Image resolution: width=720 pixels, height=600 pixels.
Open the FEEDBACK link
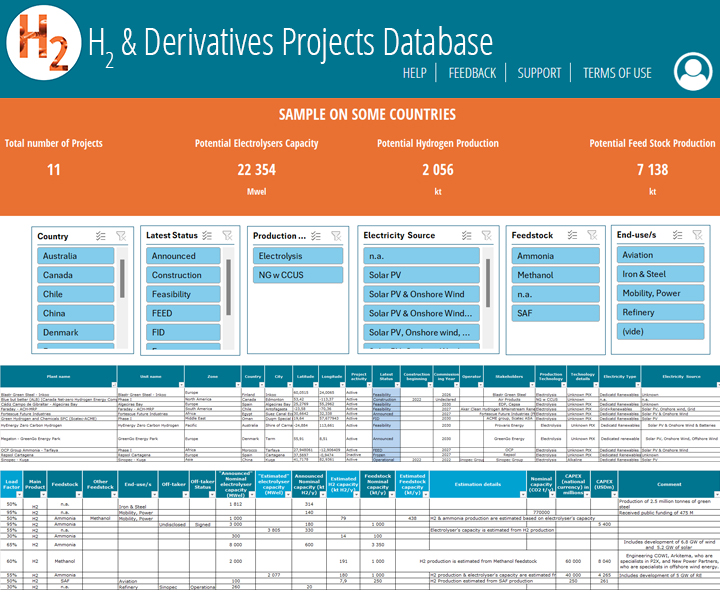tap(472, 73)
